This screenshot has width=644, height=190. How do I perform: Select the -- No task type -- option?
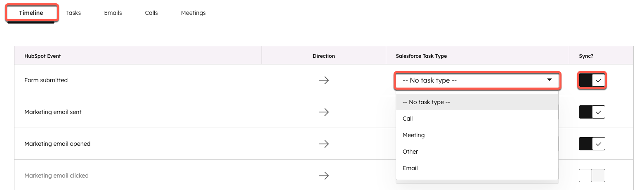(x=426, y=102)
